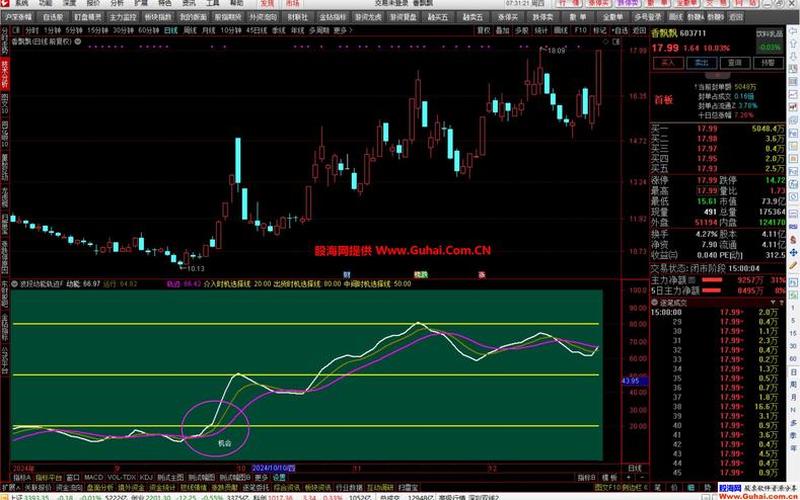Click the 多号登录 toolbar button
The image size is (800, 500).
click(647, 17)
